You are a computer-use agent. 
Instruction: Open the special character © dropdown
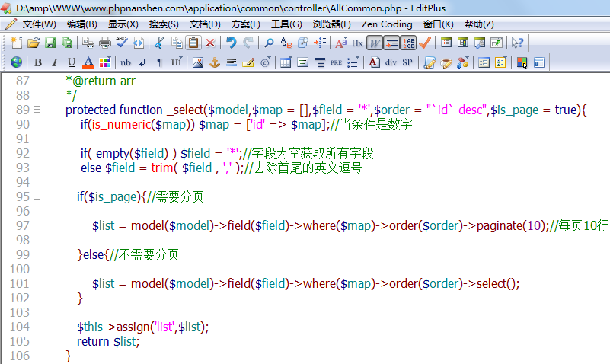pos(266,62)
